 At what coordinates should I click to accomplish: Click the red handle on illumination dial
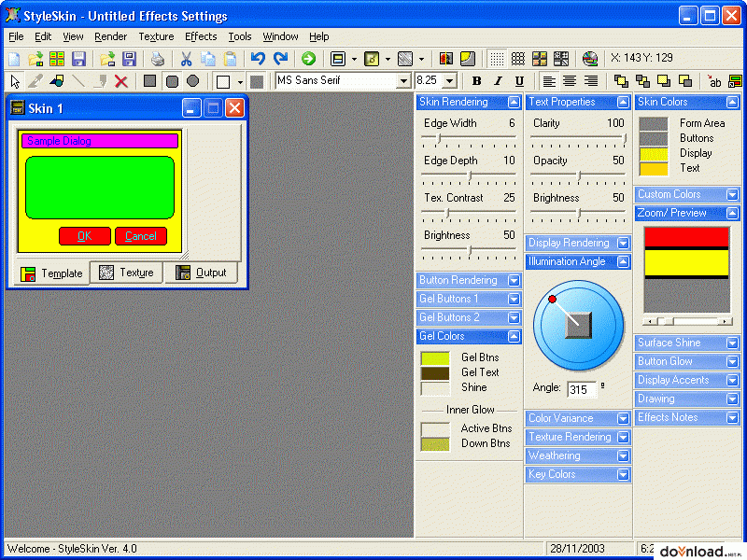coord(552,299)
